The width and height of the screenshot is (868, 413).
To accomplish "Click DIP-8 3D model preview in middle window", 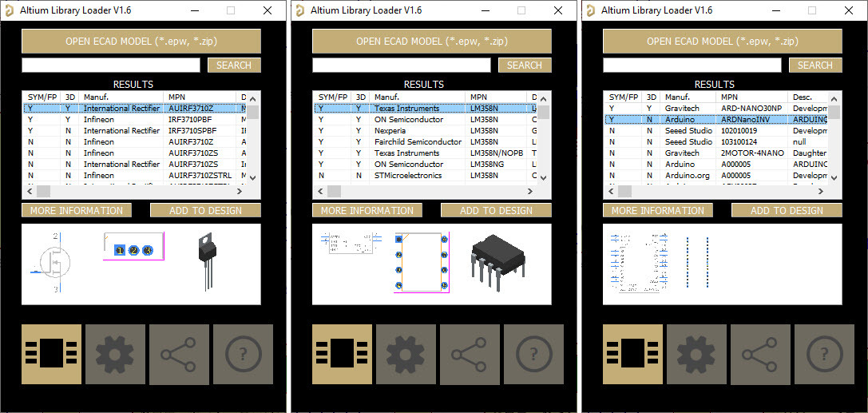I will pos(498,263).
